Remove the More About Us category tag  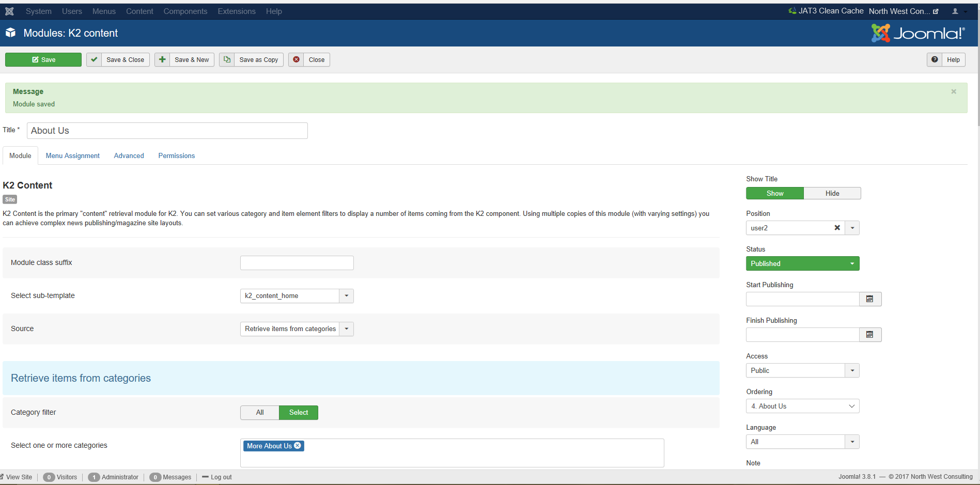click(x=298, y=446)
